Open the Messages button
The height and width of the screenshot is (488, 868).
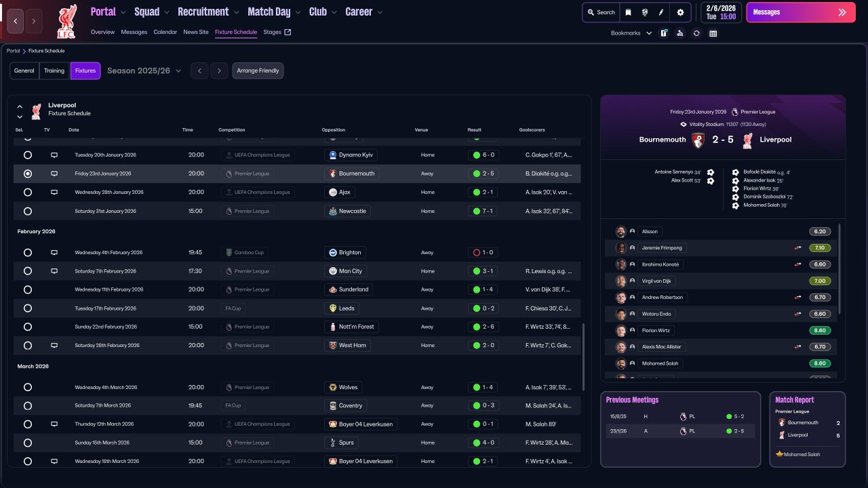pos(801,12)
